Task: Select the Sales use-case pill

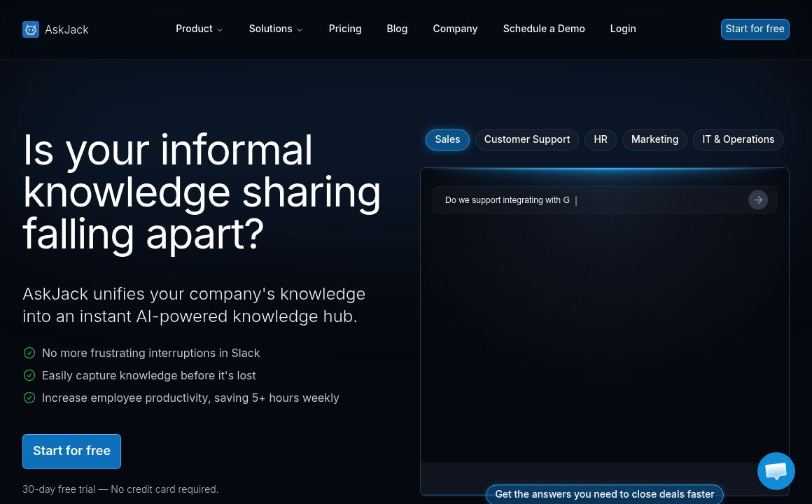Action: pyautogui.click(x=447, y=139)
